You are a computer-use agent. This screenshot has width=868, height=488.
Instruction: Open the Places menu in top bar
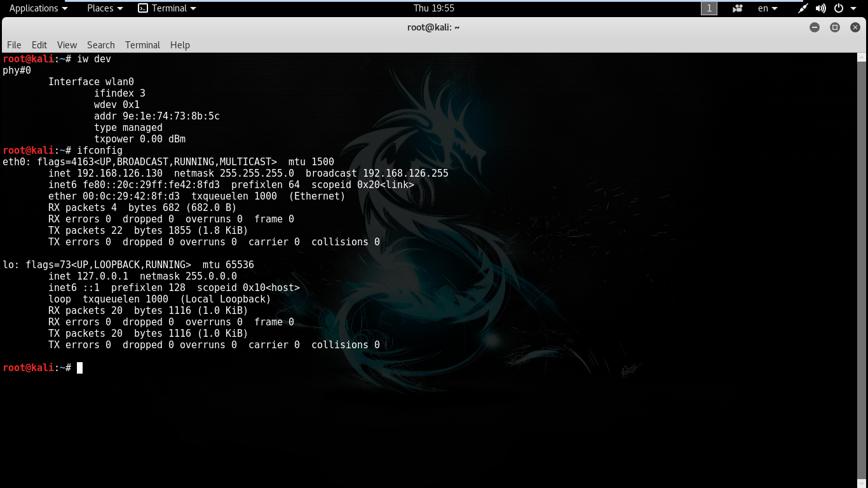(x=104, y=8)
